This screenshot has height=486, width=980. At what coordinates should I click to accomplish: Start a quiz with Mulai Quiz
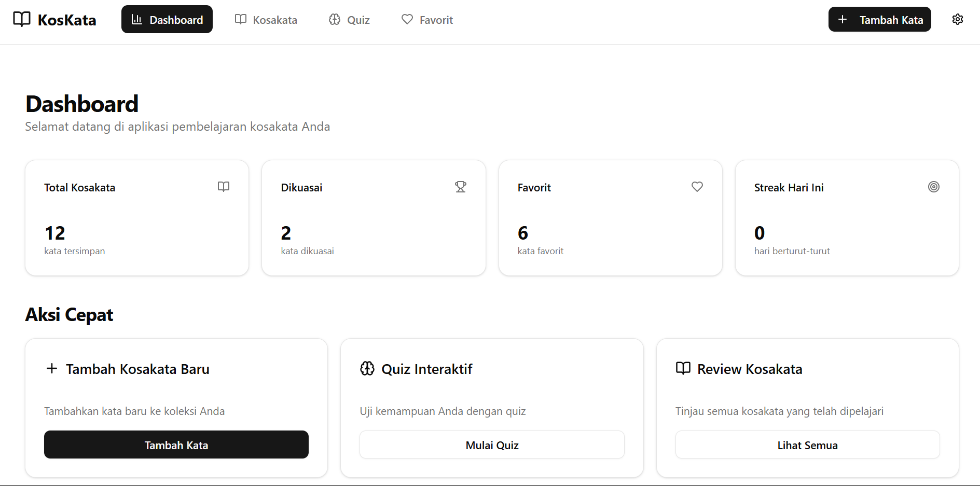pos(492,445)
